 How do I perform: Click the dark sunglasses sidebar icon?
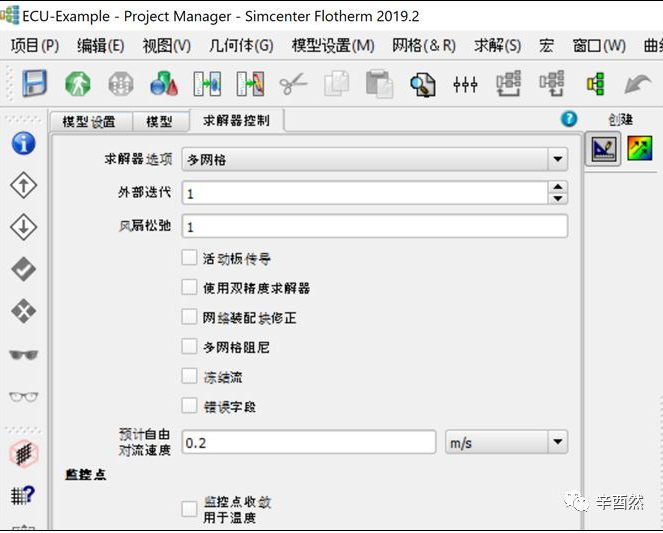23,354
